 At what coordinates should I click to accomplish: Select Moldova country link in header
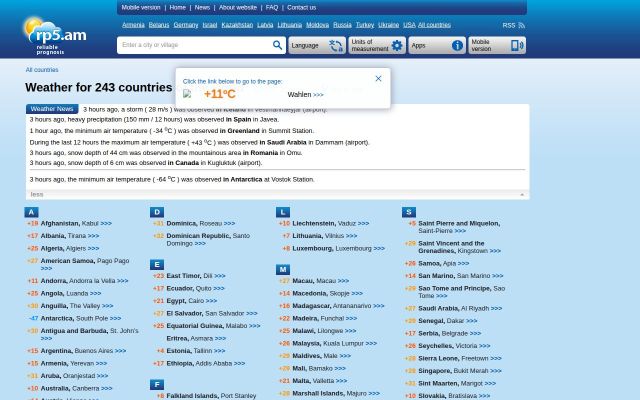pyautogui.click(x=317, y=25)
